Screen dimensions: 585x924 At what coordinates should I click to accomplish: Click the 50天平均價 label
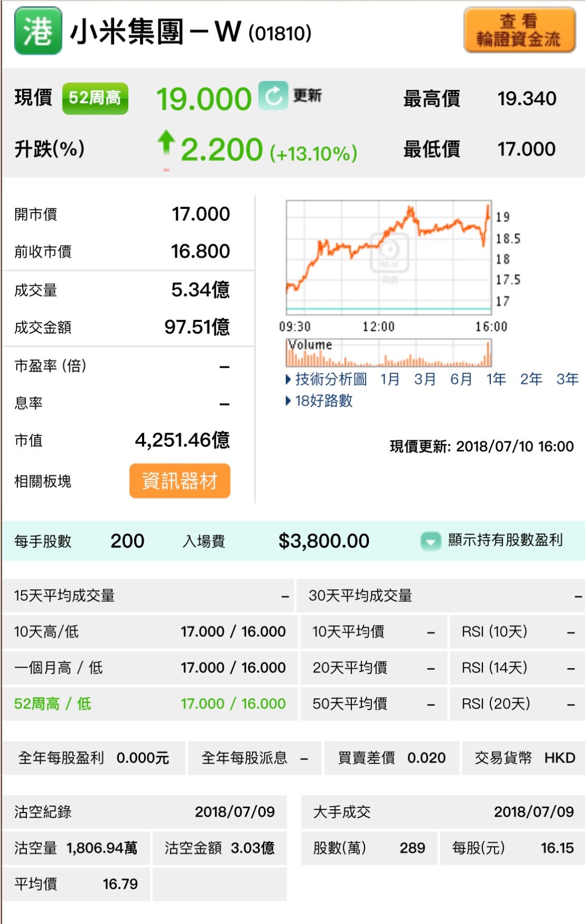[x=350, y=704]
